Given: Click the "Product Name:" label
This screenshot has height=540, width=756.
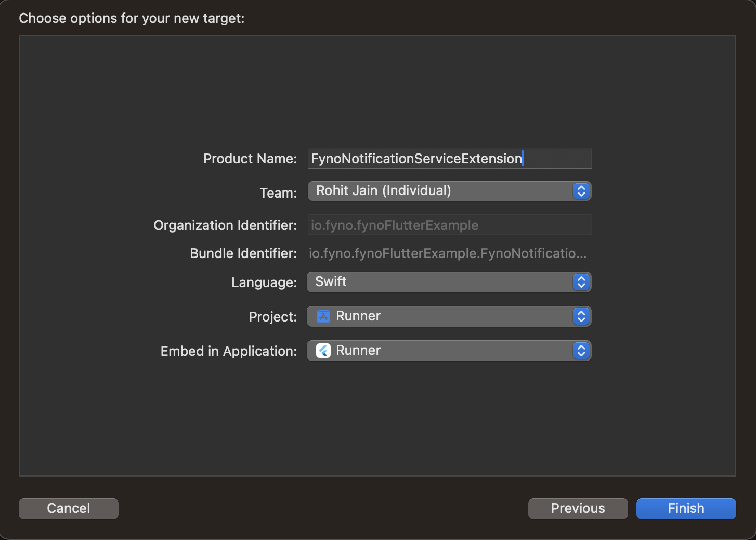Looking at the screenshot, I should (x=250, y=159).
